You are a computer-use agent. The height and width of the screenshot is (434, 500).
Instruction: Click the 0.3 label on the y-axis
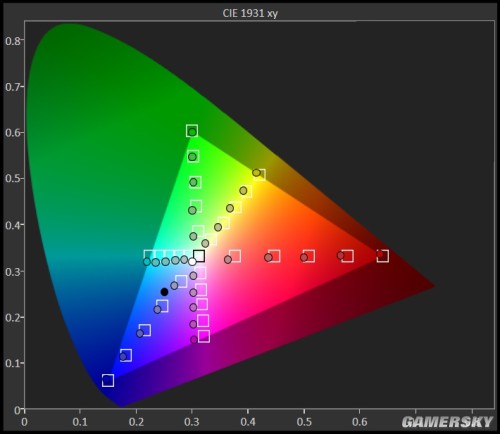click(13, 271)
